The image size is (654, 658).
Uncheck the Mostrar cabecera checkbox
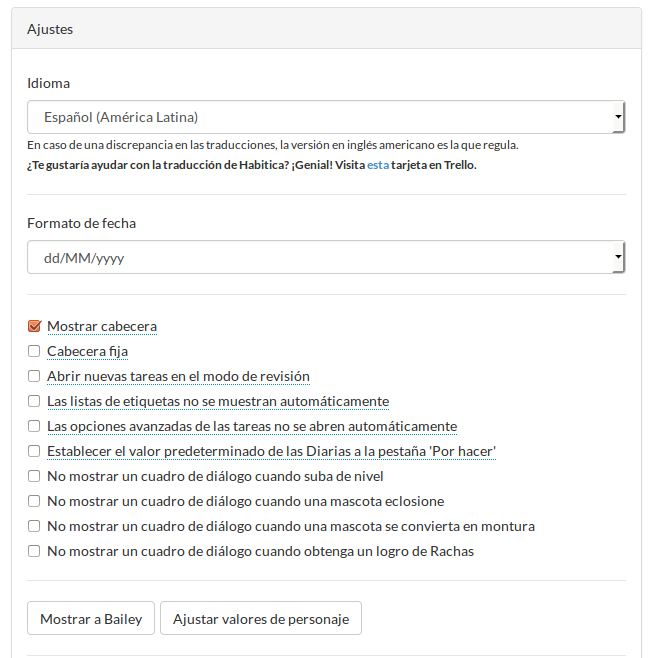pyautogui.click(x=34, y=326)
